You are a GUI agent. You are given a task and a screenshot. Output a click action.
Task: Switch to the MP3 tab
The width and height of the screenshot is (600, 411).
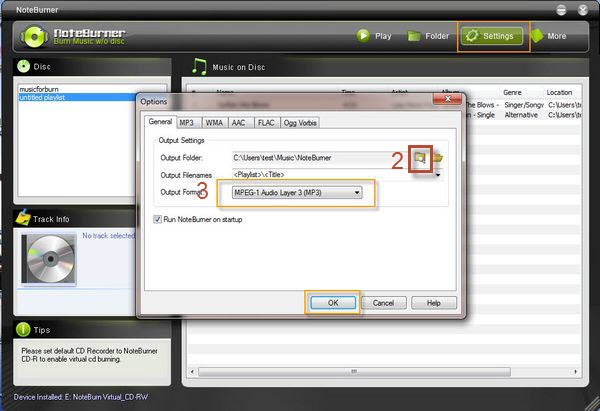point(187,123)
